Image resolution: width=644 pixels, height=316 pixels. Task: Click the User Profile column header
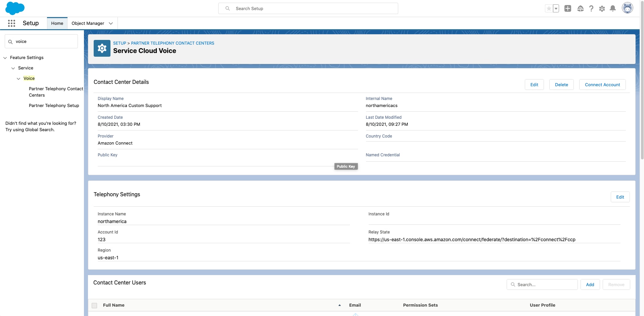542,305
